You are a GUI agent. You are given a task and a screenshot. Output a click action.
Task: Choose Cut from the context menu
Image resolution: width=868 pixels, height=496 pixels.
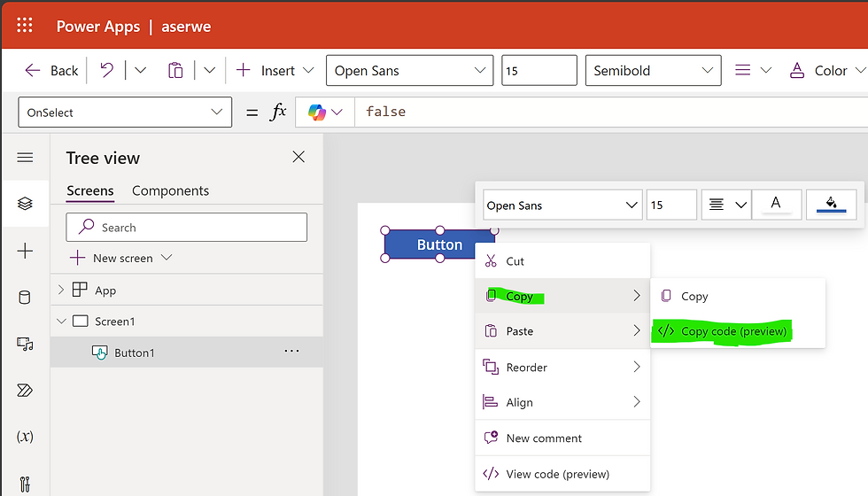coord(562,261)
